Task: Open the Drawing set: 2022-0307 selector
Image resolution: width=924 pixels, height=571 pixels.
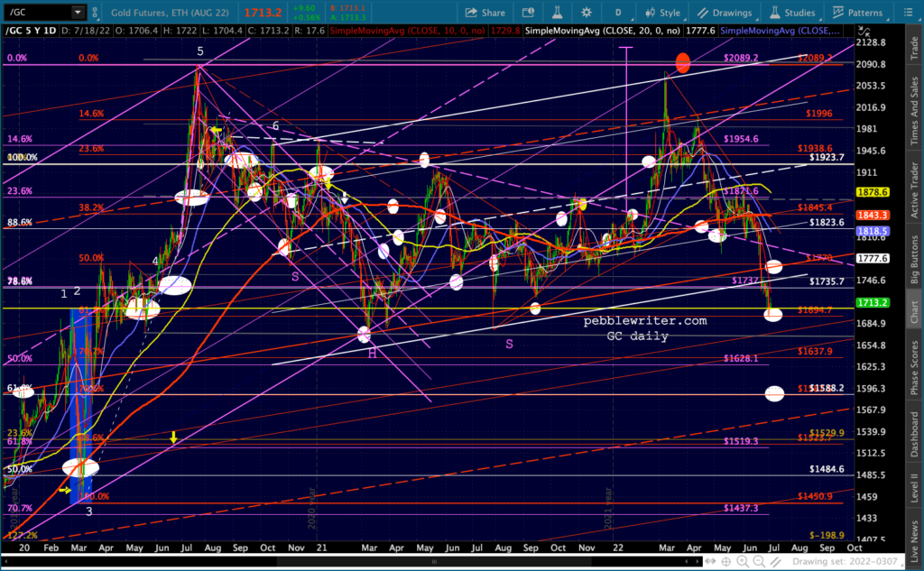Action: (x=845, y=562)
